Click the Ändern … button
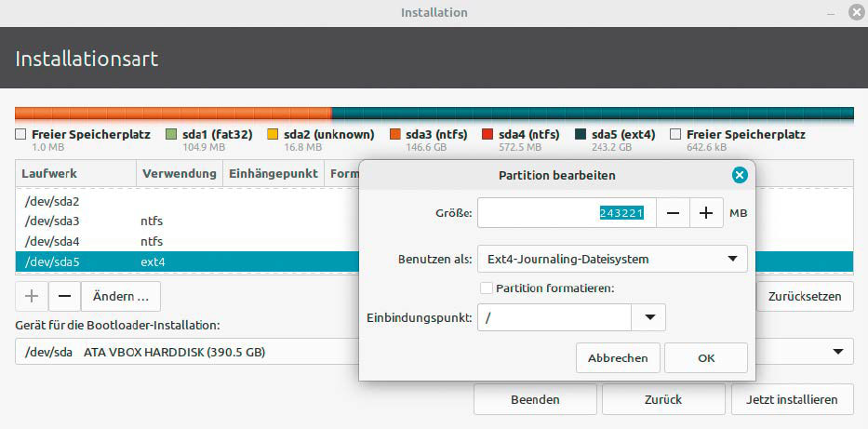This screenshot has width=868, height=429. coord(121,296)
